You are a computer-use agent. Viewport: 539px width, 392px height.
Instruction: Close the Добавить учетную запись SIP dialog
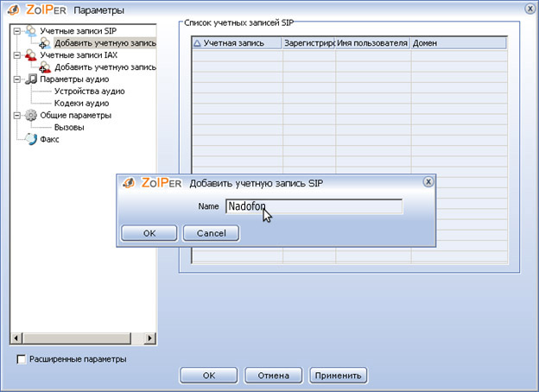click(x=428, y=181)
